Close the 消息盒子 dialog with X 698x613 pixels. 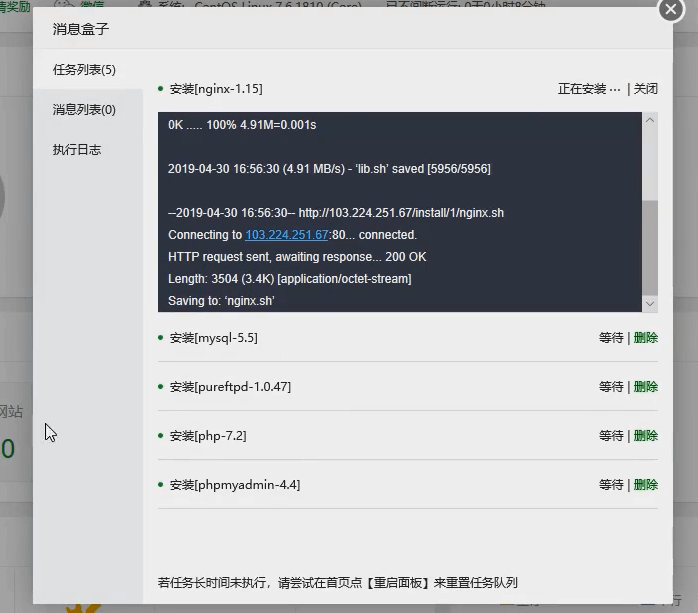tap(671, 9)
